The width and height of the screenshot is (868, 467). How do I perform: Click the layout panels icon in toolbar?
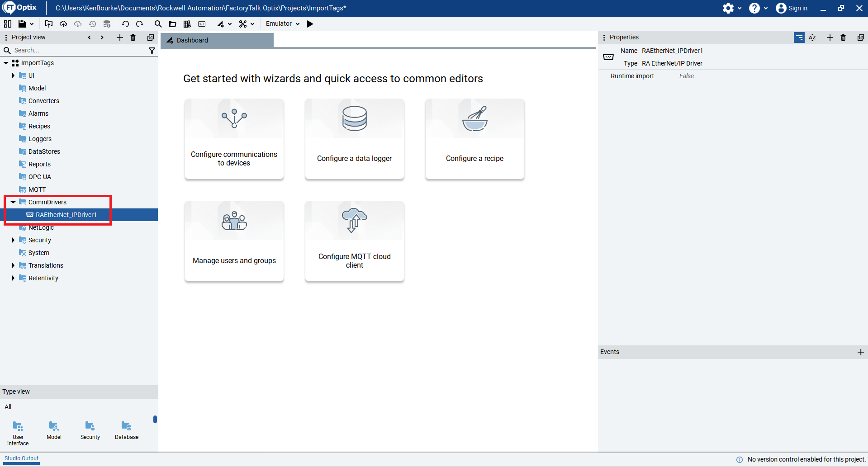pyautogui.click(x=8, y=24)
